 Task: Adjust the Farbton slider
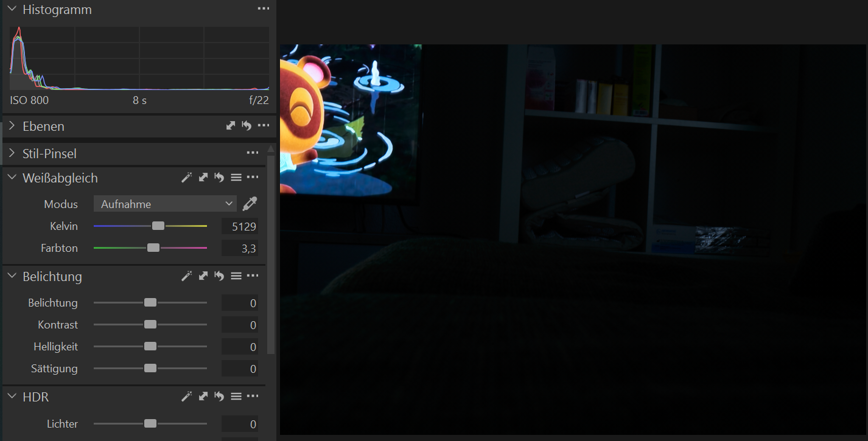point(150,248)
